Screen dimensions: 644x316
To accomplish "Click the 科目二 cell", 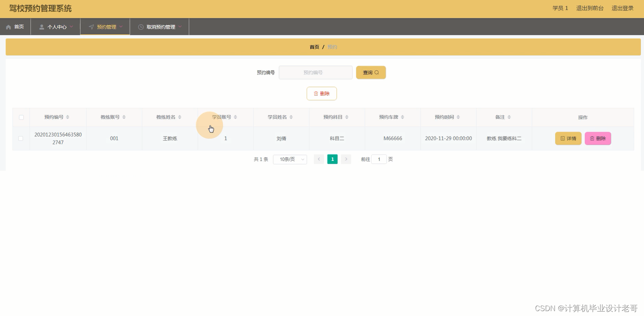I will [x=337, y=139].
